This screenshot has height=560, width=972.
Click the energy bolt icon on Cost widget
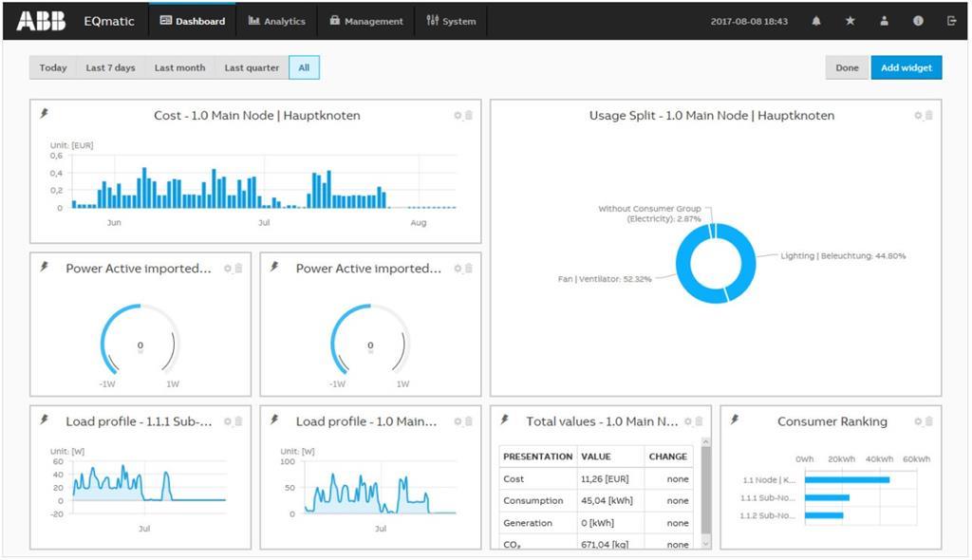pos(44,114)
